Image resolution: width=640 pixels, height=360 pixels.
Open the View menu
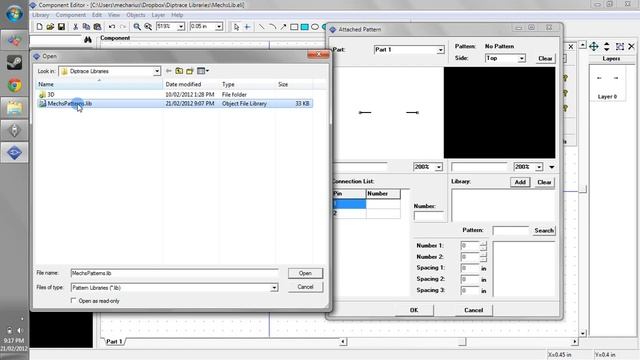click(x=114, y=15)
